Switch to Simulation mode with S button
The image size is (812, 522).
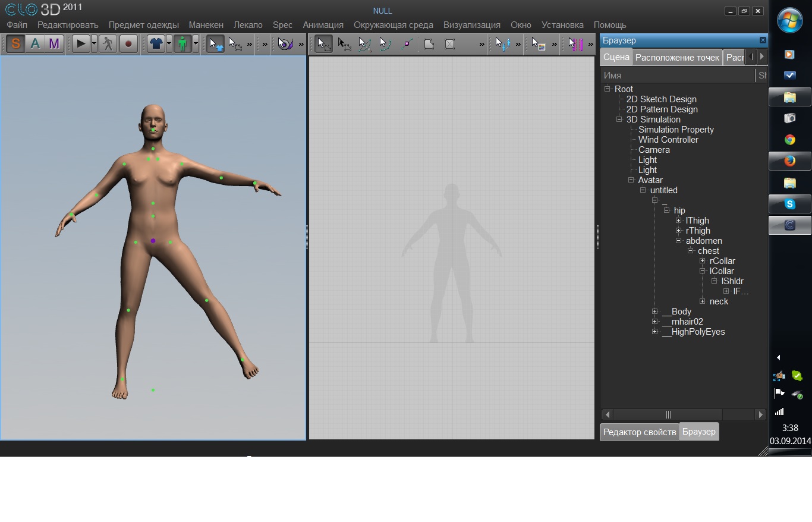pyautogui.click(x=15, y=44)
